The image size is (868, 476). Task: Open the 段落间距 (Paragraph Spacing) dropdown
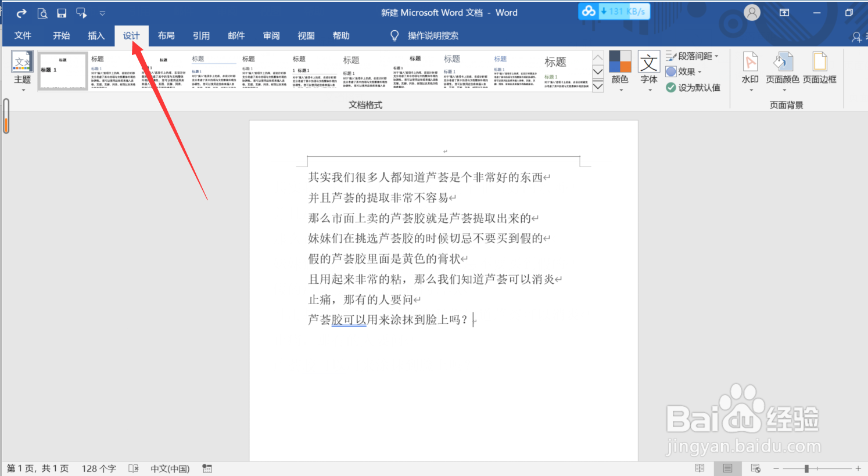[693, 56]
